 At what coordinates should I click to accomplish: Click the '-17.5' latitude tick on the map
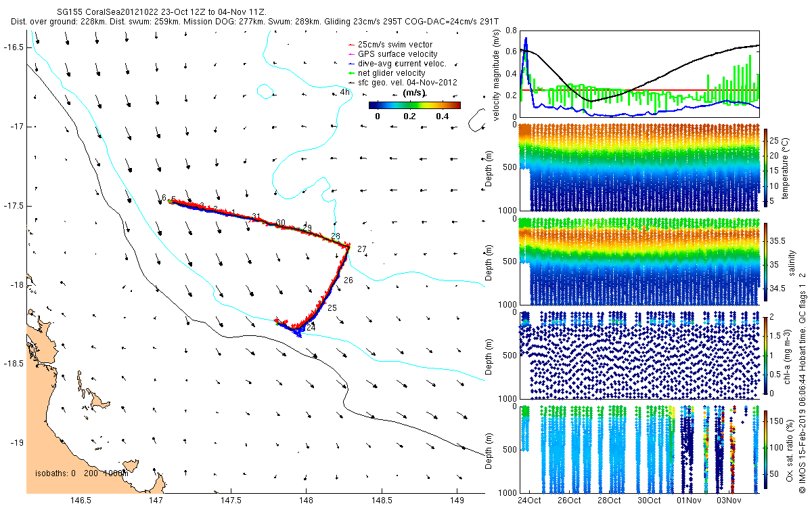(14, 205)
